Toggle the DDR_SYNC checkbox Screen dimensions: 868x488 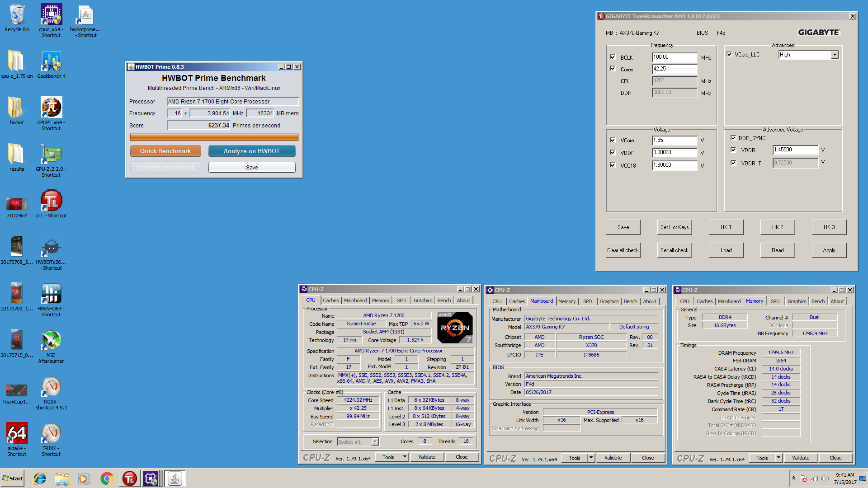(x=733, y=138)
